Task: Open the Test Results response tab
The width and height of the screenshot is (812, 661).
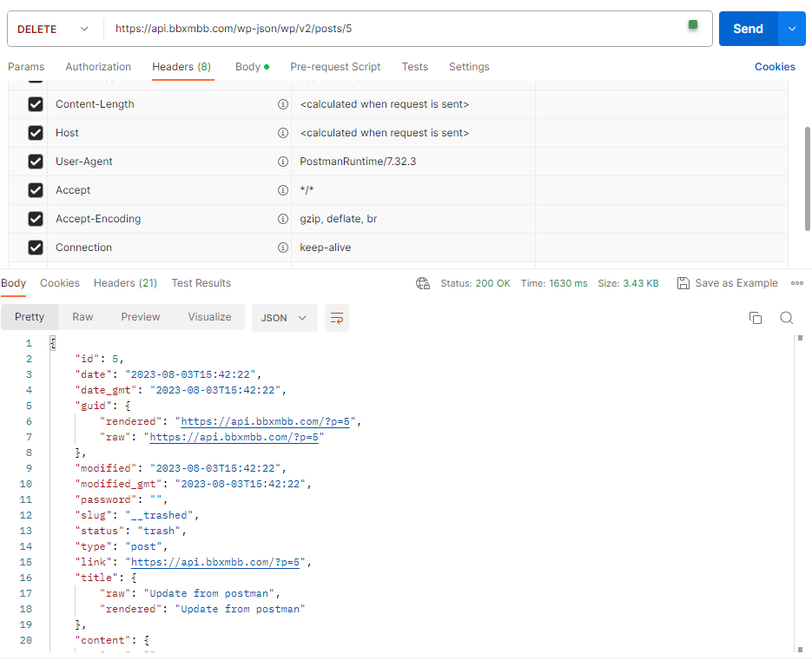Action: (201, 283)
